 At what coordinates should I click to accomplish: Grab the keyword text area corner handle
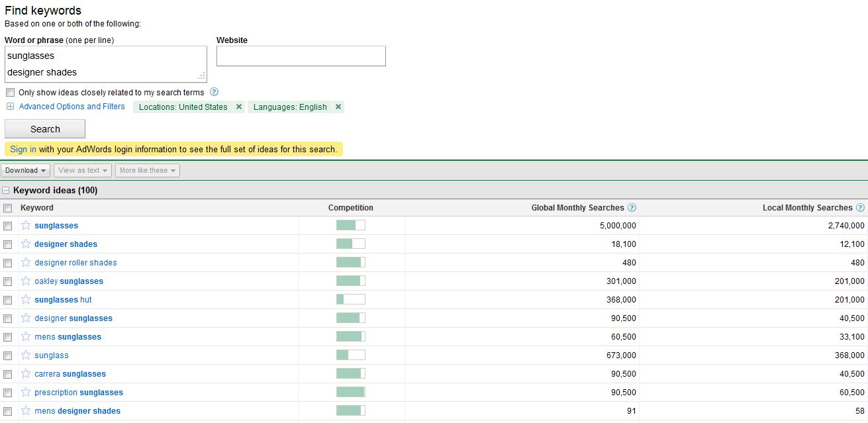(x=201, y=76)
